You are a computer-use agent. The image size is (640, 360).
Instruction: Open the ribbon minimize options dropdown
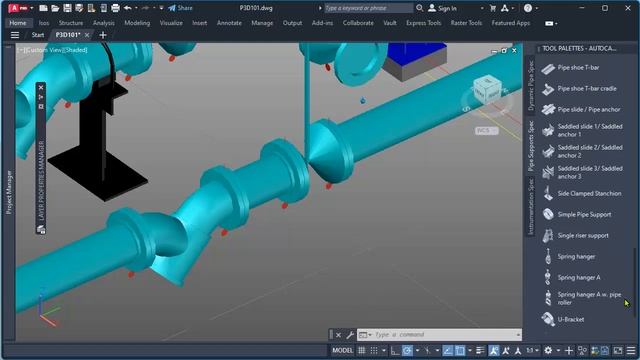coord(551,23)
